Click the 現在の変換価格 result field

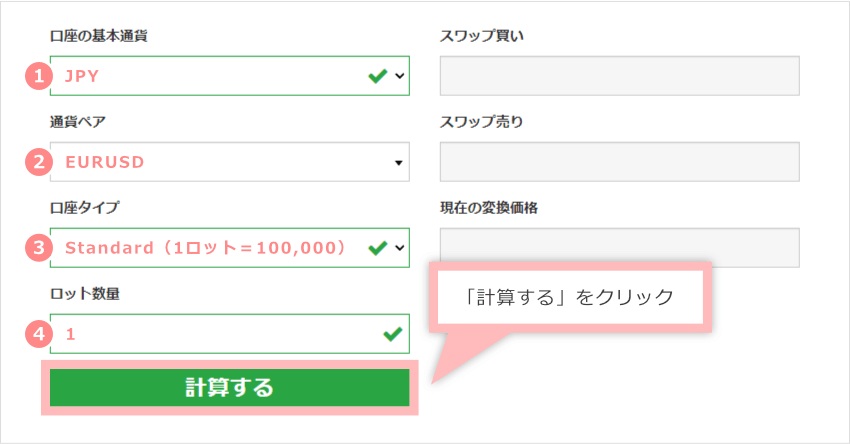pos(619,248)
